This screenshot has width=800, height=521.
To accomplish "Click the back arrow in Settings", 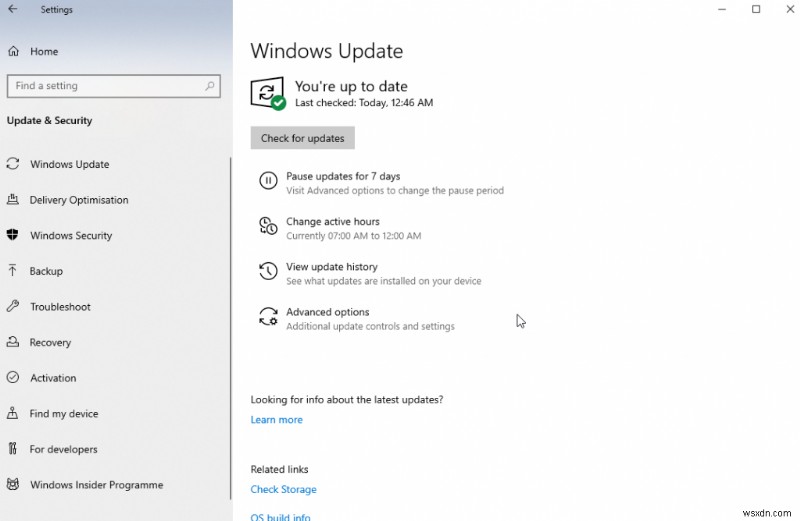I will point(12,9).
